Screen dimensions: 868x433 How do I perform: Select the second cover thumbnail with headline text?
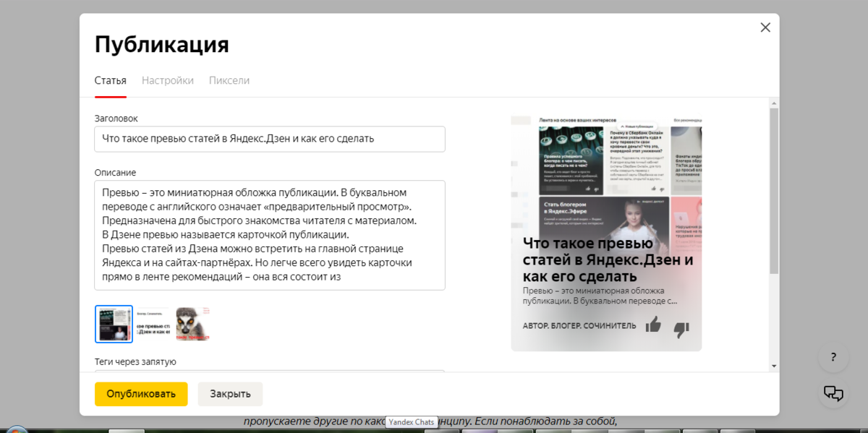(x=153, y=324)
